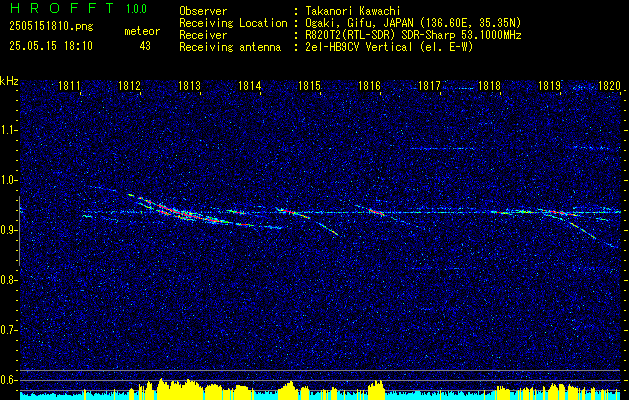629x400 pixels.
Task: Click the Receiver label
Action: (x=203, y=35)
